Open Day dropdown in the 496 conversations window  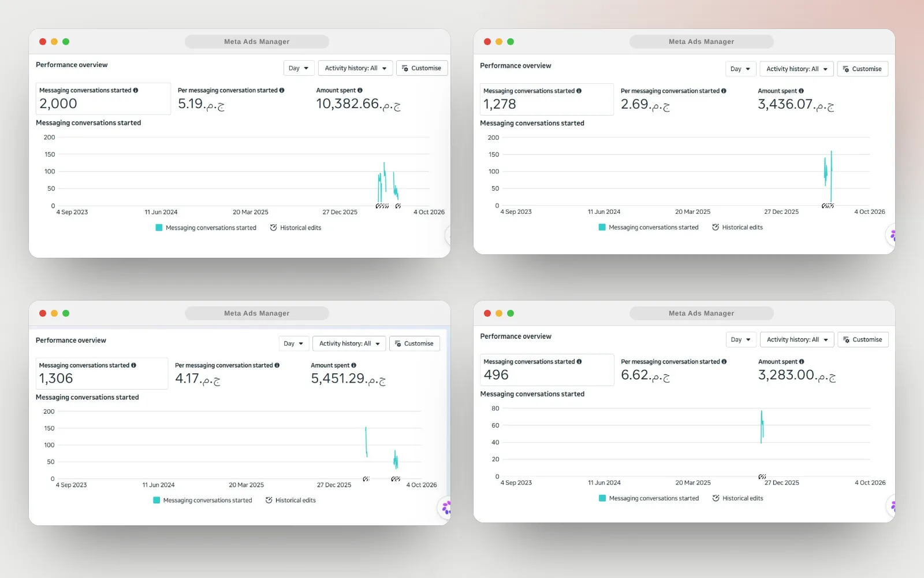point(741,339)
